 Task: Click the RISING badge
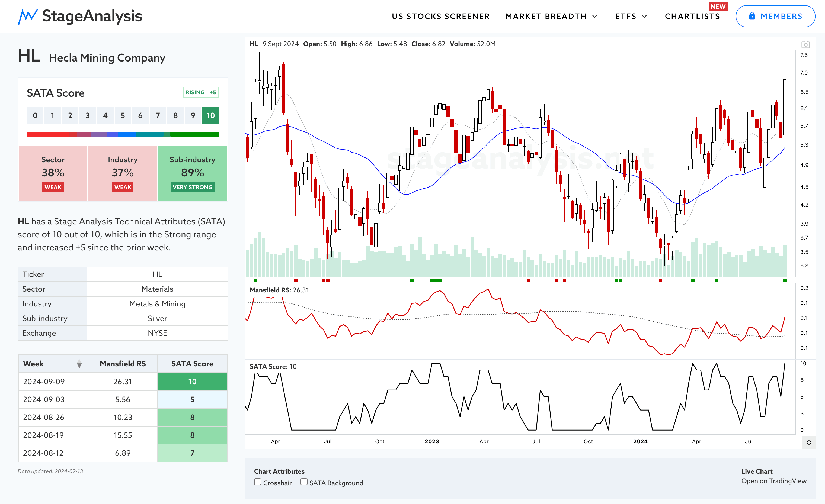click(x=195, y=92)
